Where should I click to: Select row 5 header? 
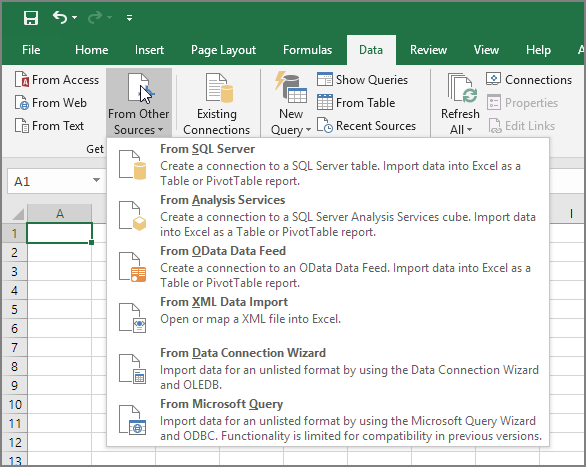[x=14, y=310]
